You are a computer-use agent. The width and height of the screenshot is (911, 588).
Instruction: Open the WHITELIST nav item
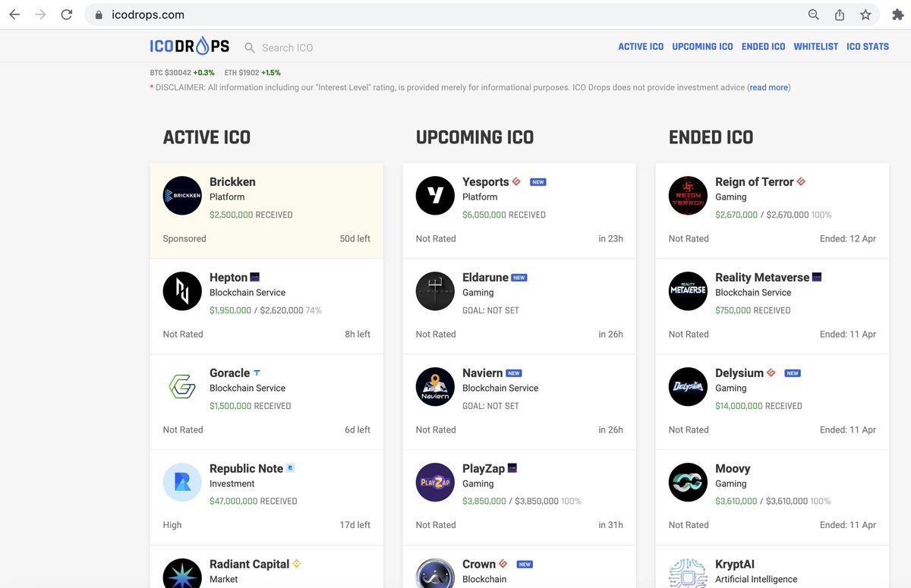pos(816,47)
